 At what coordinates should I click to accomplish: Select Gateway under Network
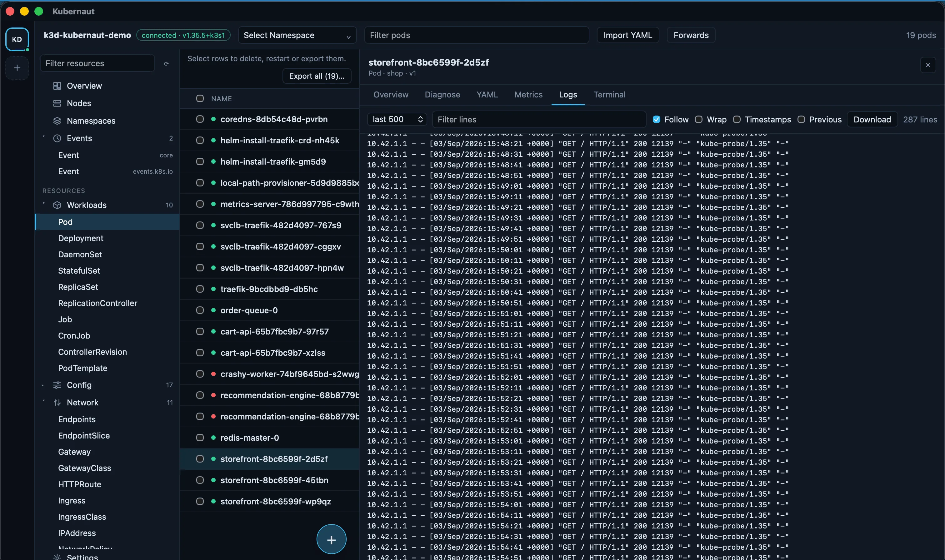click(107, 452)
